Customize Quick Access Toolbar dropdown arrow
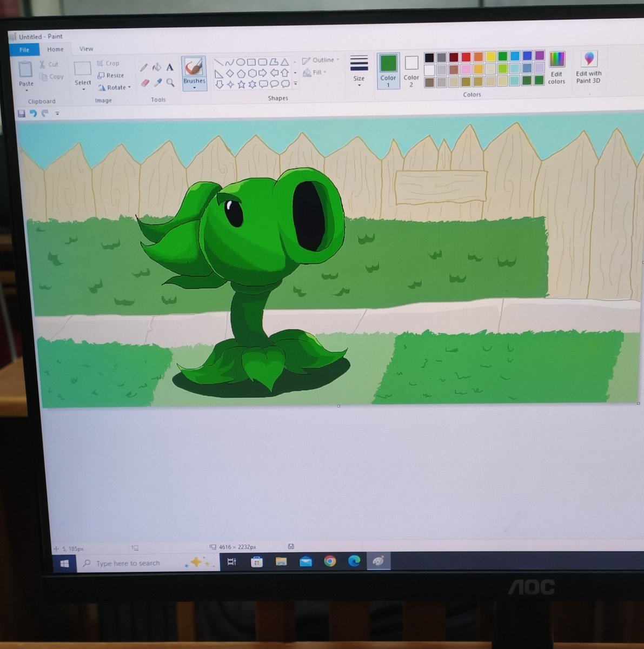The width and height of the screenshot is (644, 649). (57, 114)
